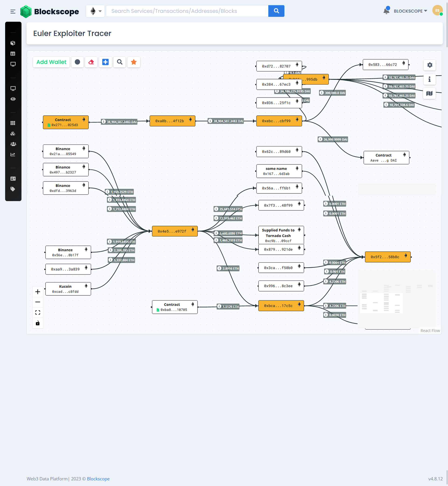
Task: Click the zoom in plus control
Action: coord(38,292)
